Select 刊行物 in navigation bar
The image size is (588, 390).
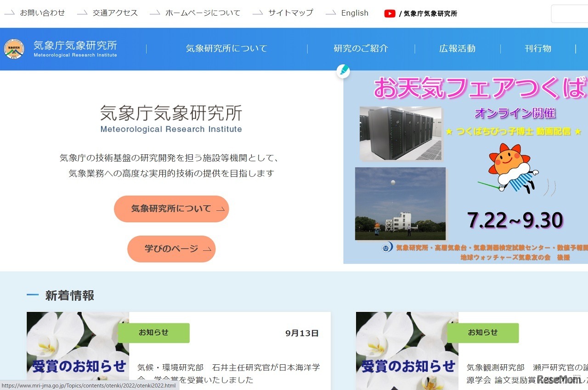(538, 49)
